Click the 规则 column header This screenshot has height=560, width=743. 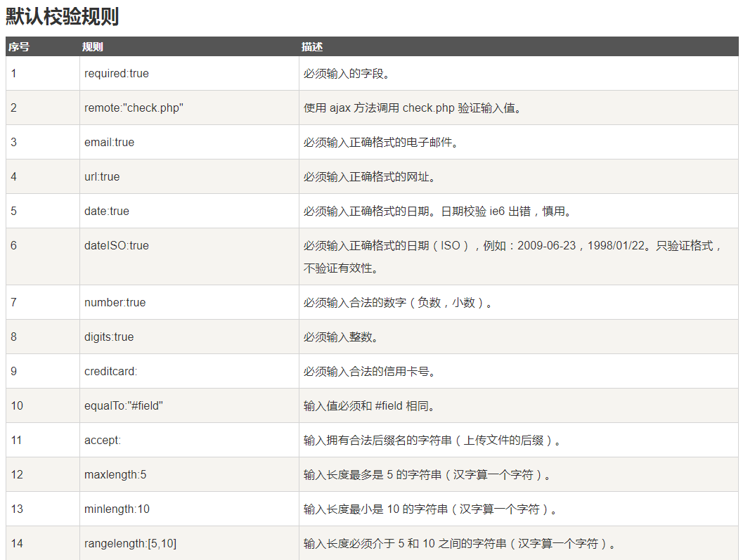click(92, 47)
